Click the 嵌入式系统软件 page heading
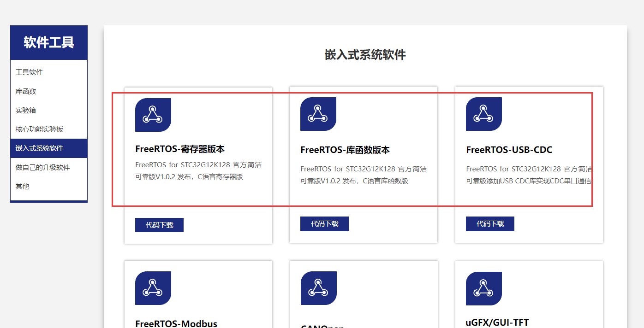This screenshot has width=644, height=328. tap(365, 55)
